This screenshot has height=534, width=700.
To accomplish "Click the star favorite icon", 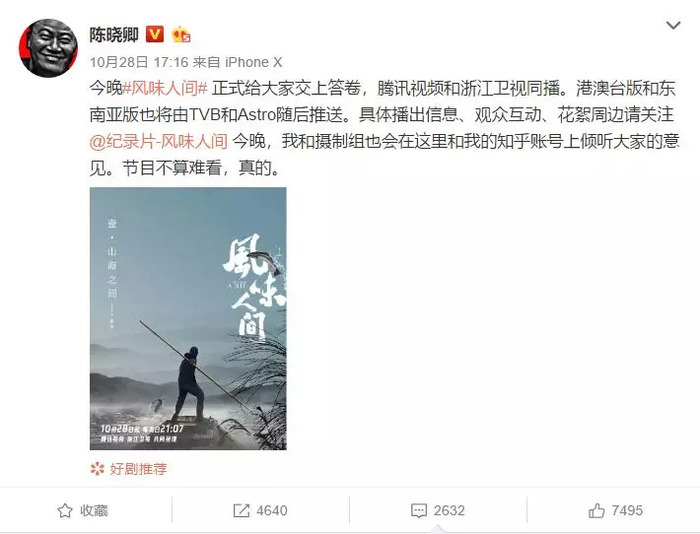I will pyautogui.click(x=65, y=510).
